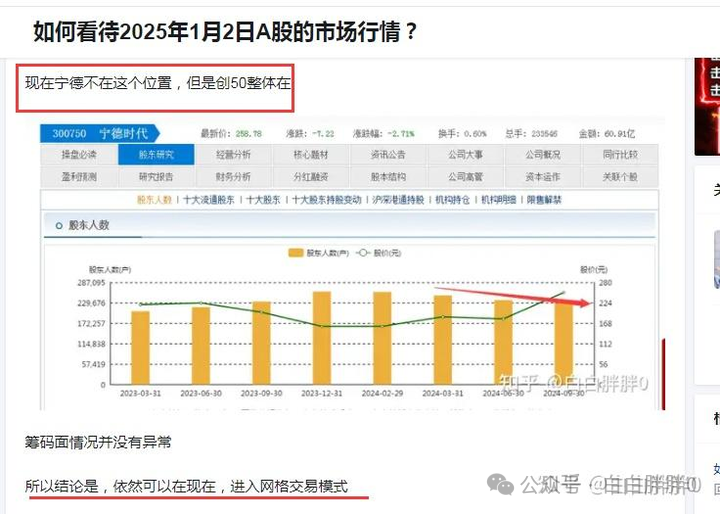Open the 十大股东持股变动 link
This screenshot has height=514, width=720.
[326, 200]
